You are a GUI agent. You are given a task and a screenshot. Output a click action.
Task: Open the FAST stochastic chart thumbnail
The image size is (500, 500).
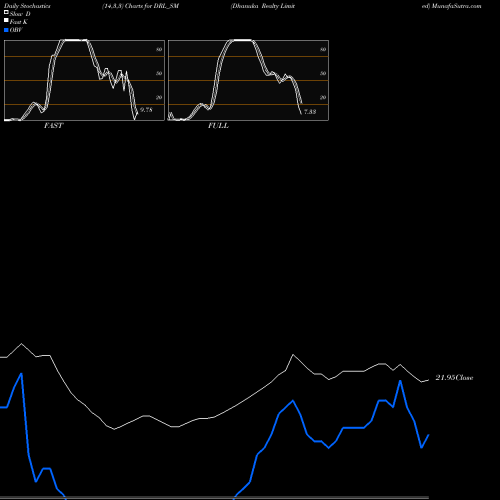tap(84, 80)
